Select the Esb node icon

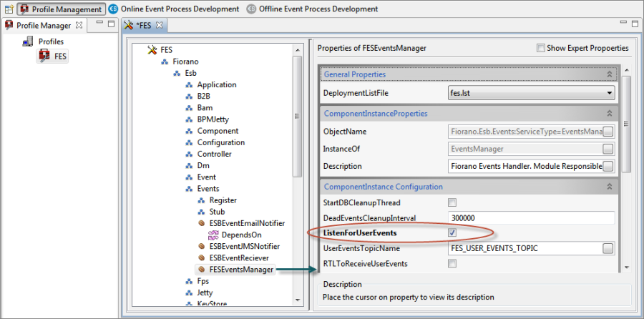point(177,74)
